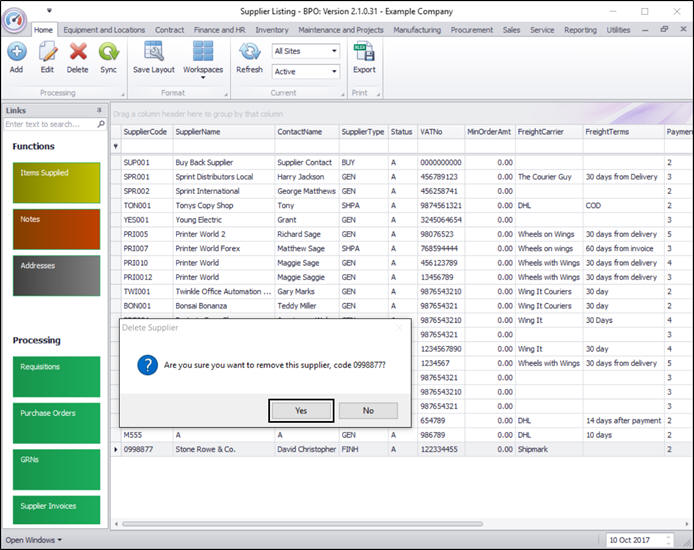Screen dimensions: 694x550
Task: Confirm deletion with the Yes button
Action: [301, 410]
